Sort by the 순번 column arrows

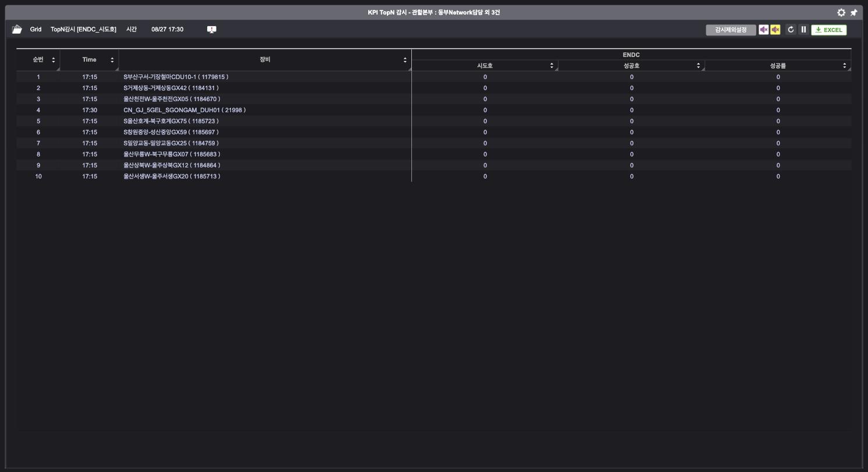point(53,60)
